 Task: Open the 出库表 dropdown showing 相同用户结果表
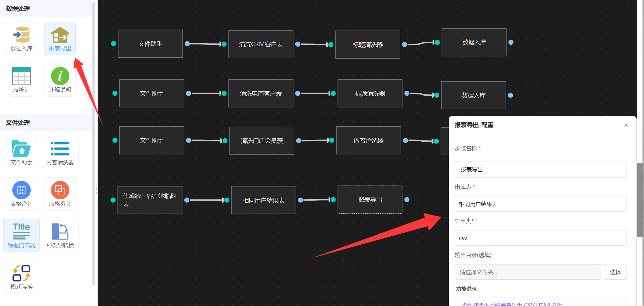[541, 204]
